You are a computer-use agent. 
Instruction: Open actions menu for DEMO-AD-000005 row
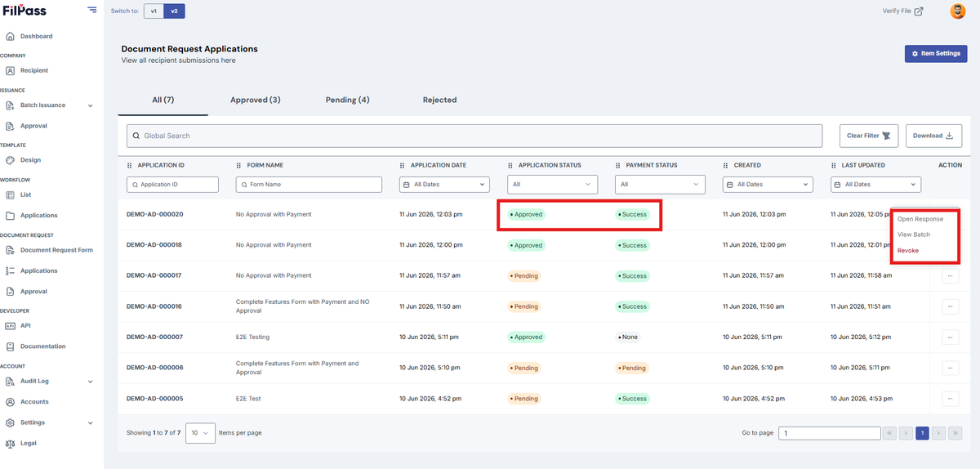coord(950,399)
